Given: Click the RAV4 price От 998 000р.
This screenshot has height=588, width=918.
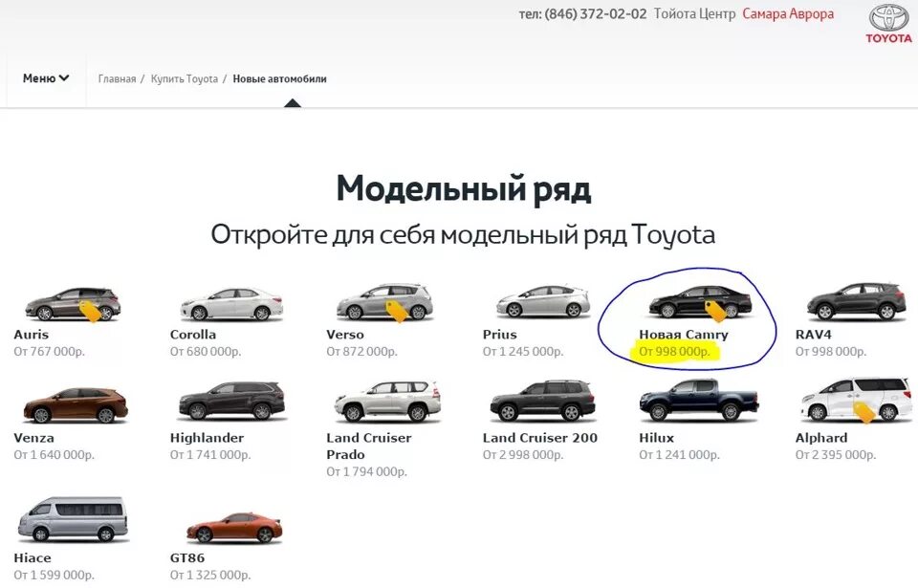Looking at the screenshot, I should pyautogui.click(x=831, y=352).
